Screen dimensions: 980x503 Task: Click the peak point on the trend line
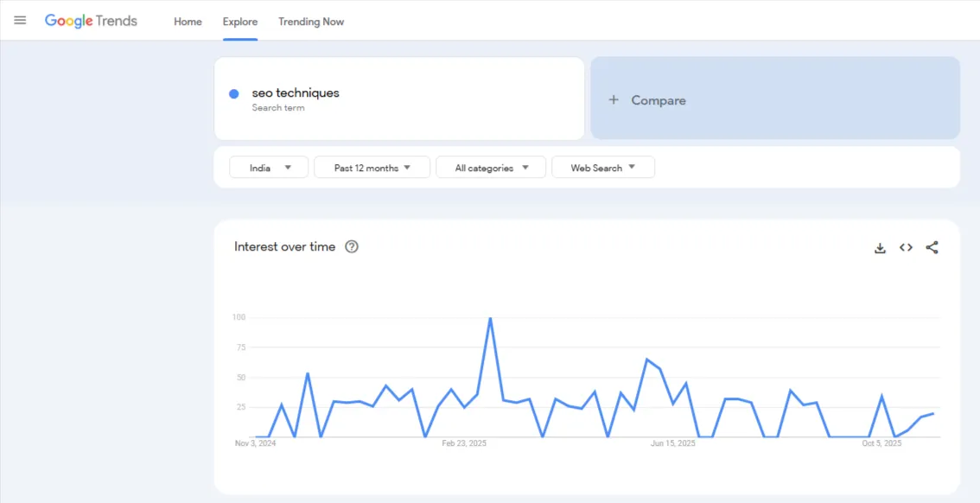pos(489,317)
